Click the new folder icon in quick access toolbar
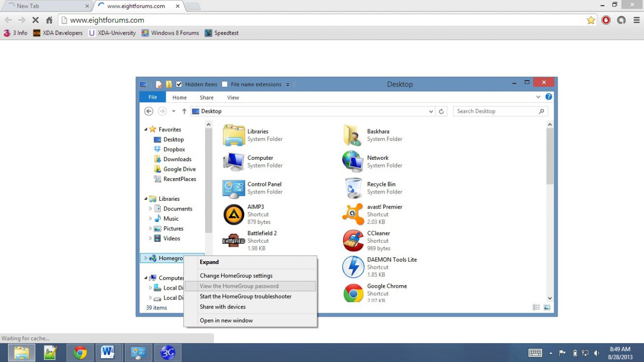644x362 pixels. click(168, 84)
